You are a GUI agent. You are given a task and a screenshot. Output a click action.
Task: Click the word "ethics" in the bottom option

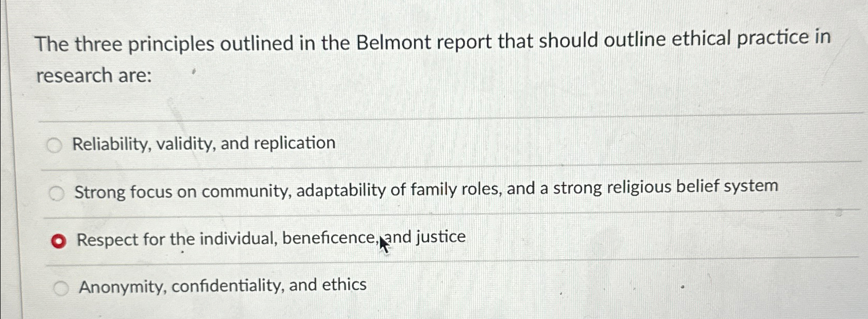click(345, 285)
